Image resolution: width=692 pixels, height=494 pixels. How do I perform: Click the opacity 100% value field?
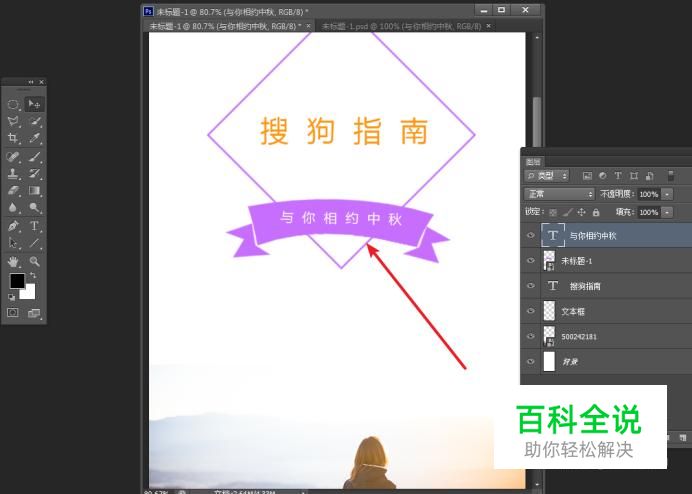(x=649, y=194)
